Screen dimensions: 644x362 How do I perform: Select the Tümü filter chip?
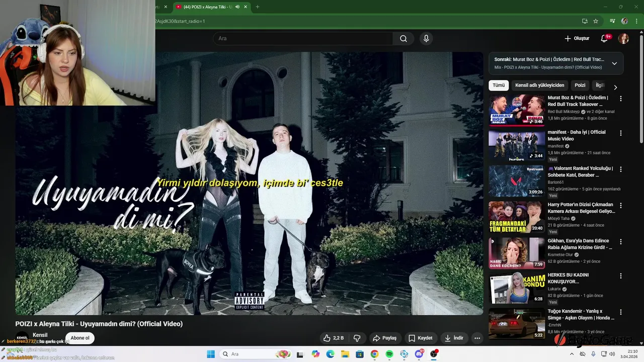(499, 85)
